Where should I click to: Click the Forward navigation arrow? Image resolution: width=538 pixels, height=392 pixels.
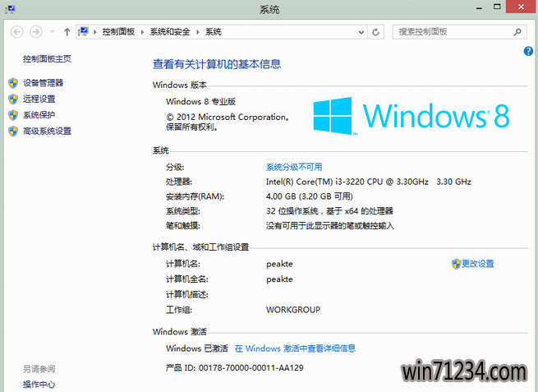(36, 32)
